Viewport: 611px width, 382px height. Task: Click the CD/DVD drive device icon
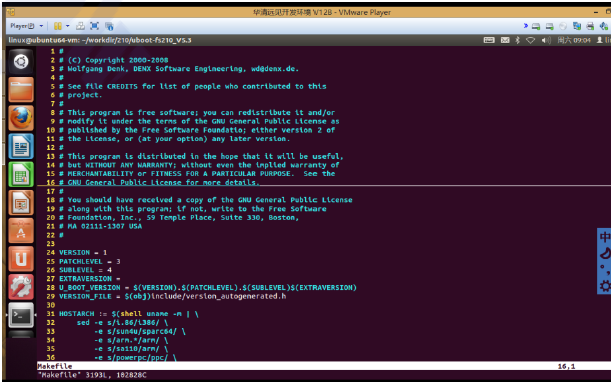pyautogui.click(x=563, y=26)
